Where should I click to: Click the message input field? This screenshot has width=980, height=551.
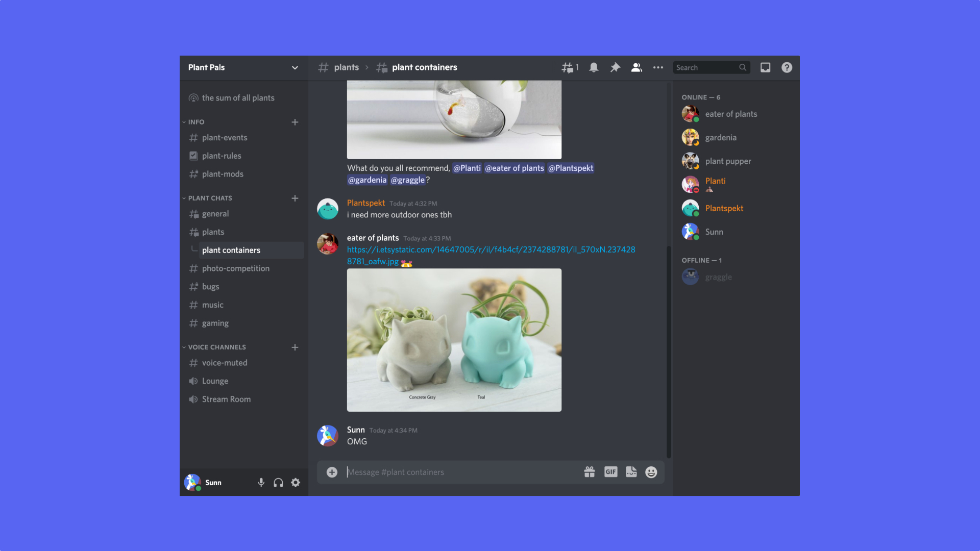tap(459, 472)
